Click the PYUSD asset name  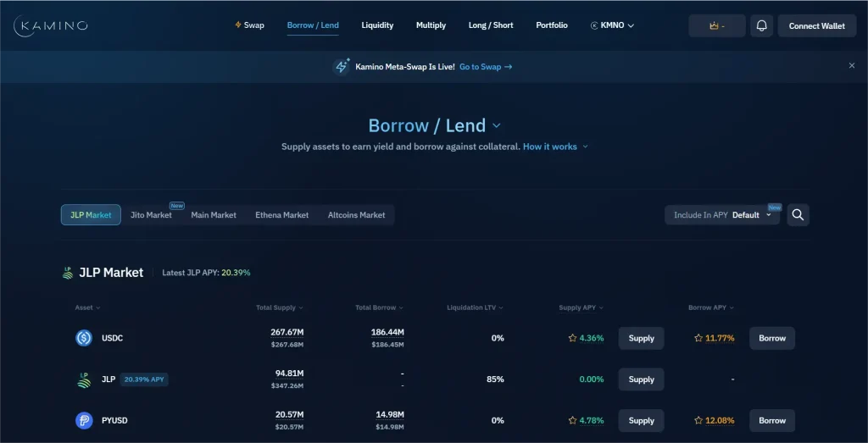[x=114, y=420]
